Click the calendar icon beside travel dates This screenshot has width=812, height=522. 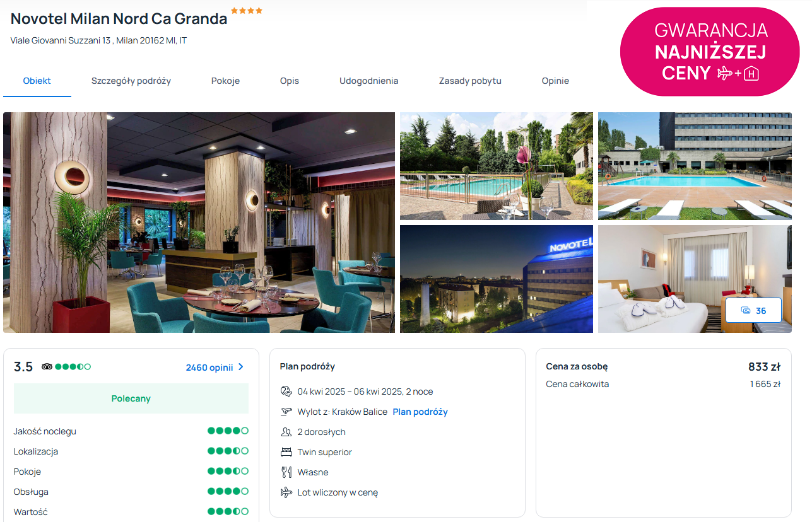tap(286, 391)
